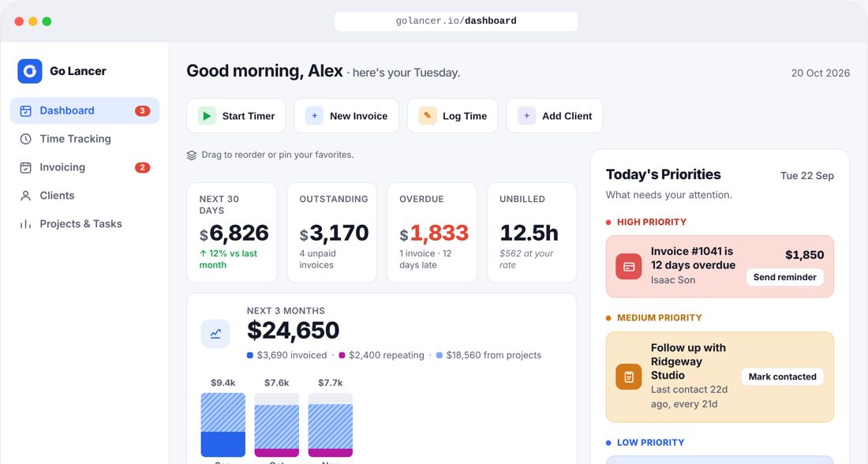
Task: Click 'Follow up with Ridgeway Studio' text
Action: tap(688, 361)
